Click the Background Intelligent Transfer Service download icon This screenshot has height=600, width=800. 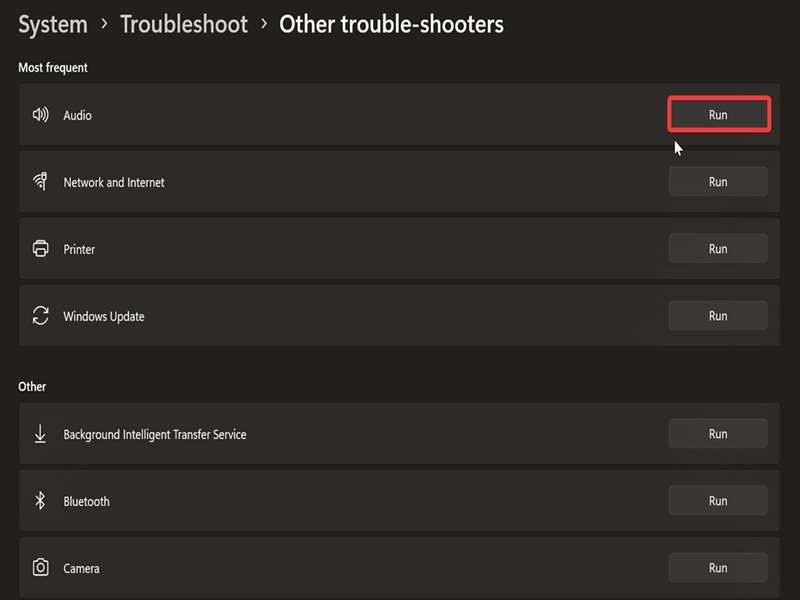click(40, 434)
